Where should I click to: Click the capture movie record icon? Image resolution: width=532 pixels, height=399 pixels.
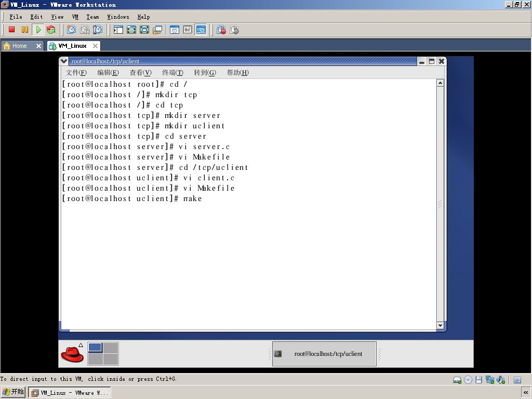221,30
